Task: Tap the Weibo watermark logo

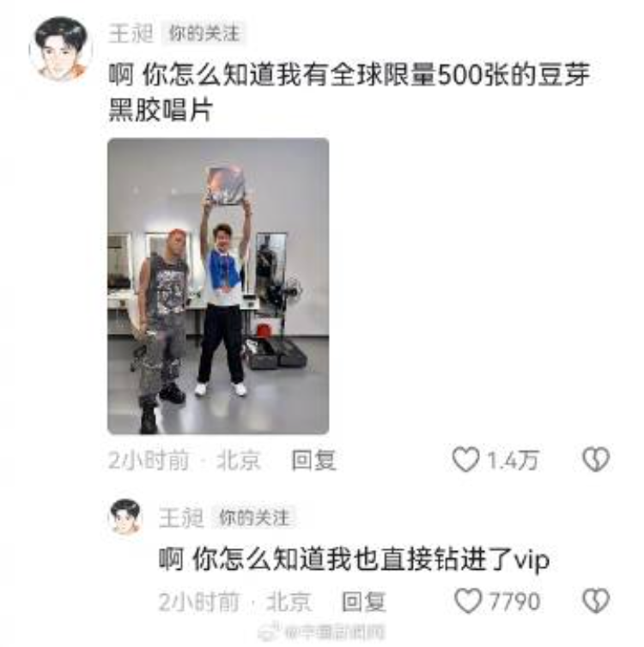Action: (270, 632)
